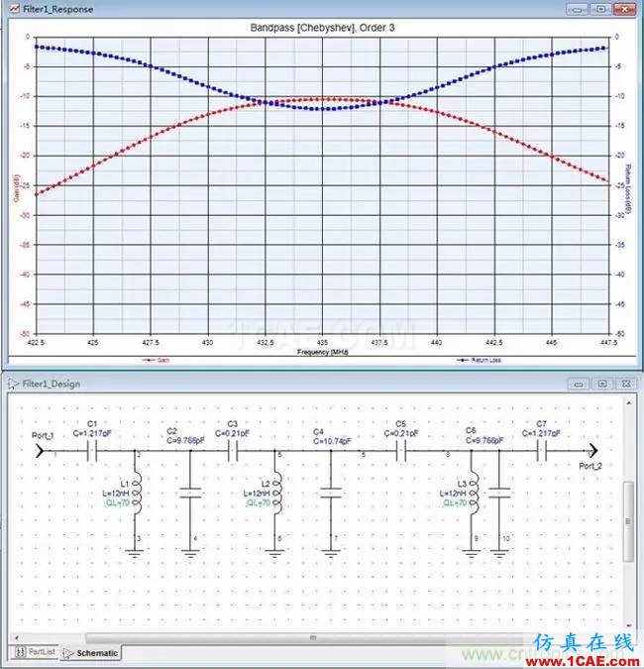This screenshot has height=669, width=644.
Task: Click ground symbol under node 3
Action: 135,554
